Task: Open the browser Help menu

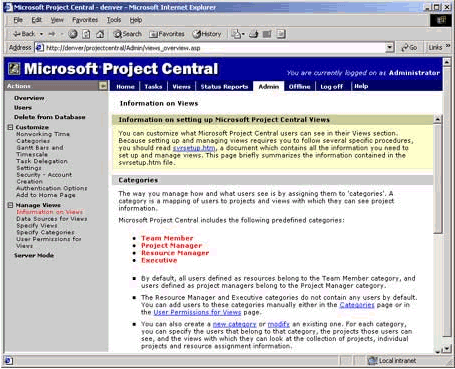Action: click(x=136, y=20)
